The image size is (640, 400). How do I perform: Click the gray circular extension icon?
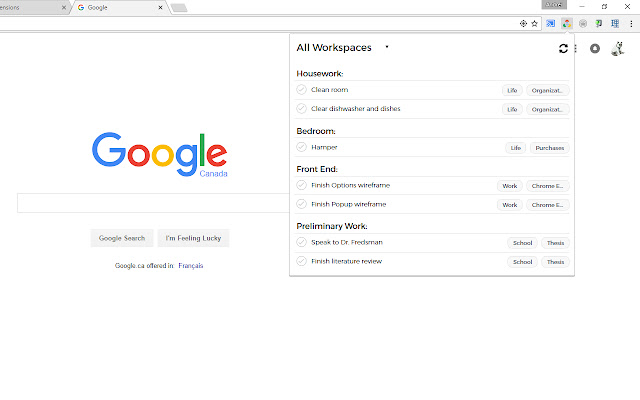click(583, 24)
